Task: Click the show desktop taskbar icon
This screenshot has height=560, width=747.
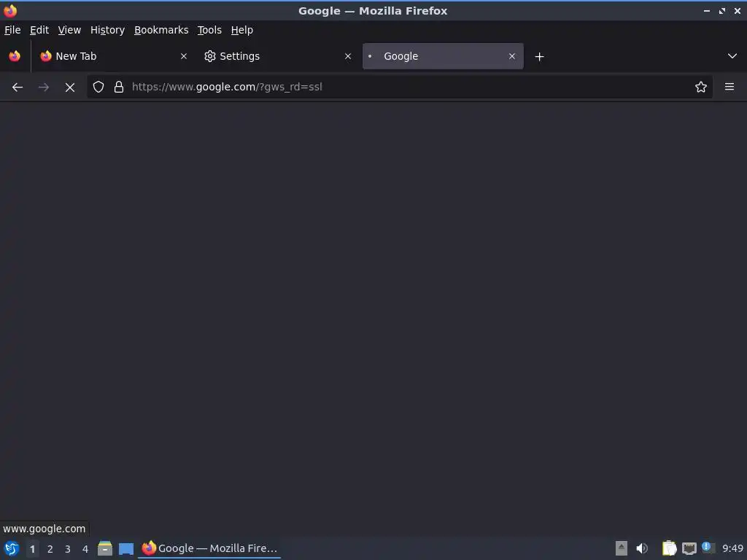Action: click(126, 549)
